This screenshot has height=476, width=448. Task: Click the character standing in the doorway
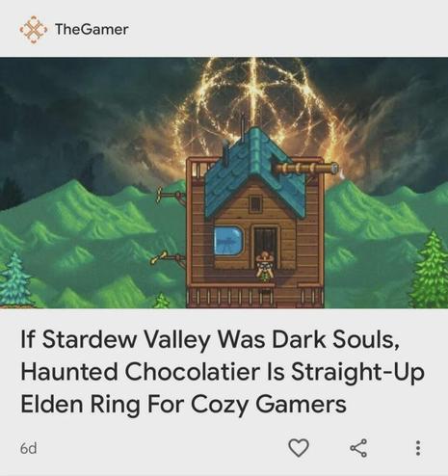click(265, 267)
